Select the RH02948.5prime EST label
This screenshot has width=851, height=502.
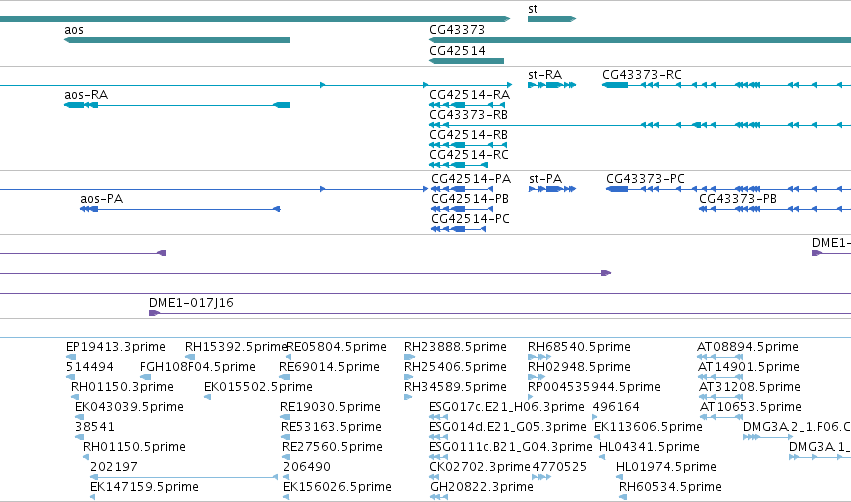point(579,367)
